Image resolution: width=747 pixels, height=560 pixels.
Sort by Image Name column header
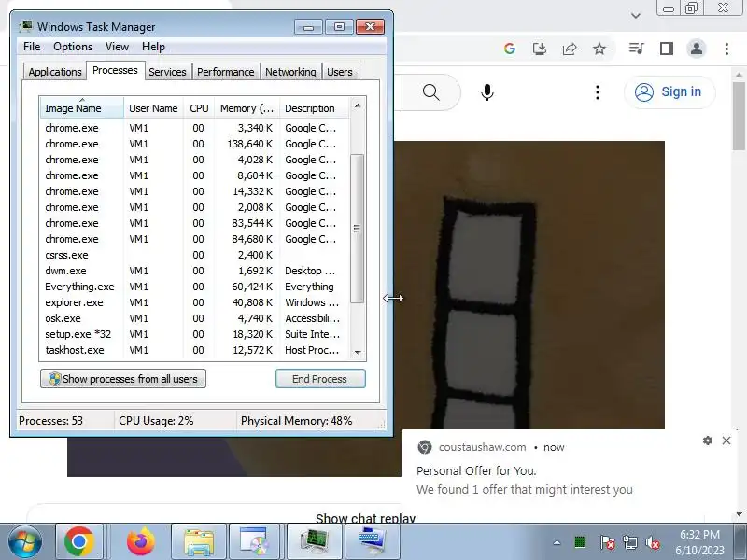point(82,108)
